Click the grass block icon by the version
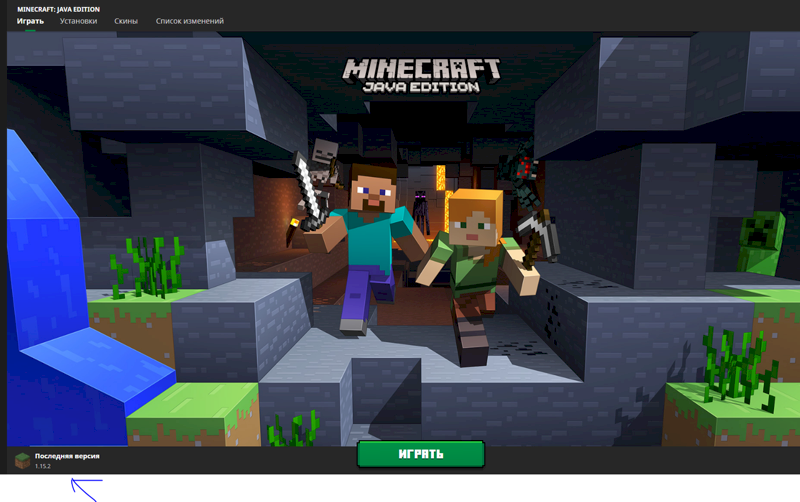 [x=22, y=460]
